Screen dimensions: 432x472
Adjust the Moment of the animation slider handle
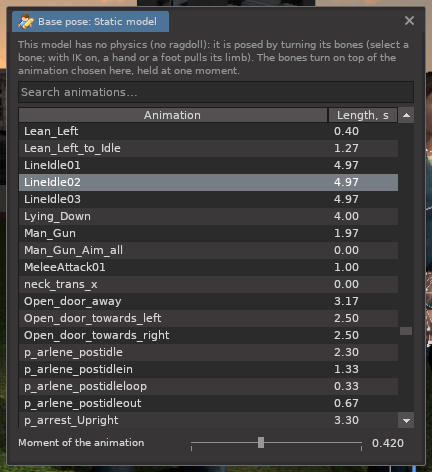pyautogui.click(x=261, y=443)
